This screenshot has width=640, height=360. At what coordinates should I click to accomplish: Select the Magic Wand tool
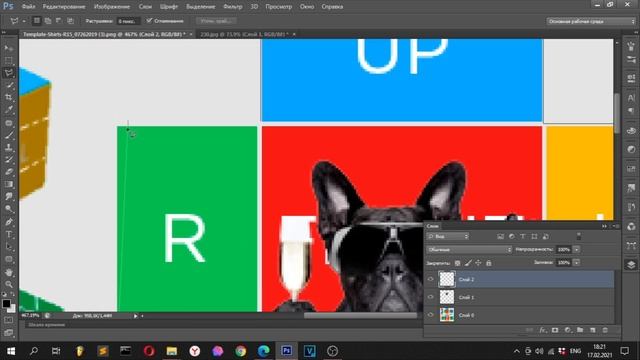(x=9, y=85)
